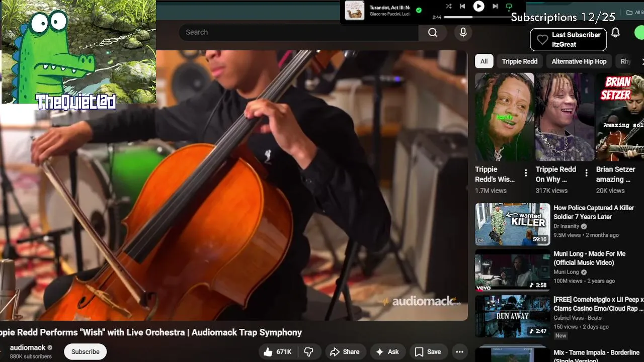Open options menu for Trippie Redd's Wish video
644x362 pixels.
point(526,173)
